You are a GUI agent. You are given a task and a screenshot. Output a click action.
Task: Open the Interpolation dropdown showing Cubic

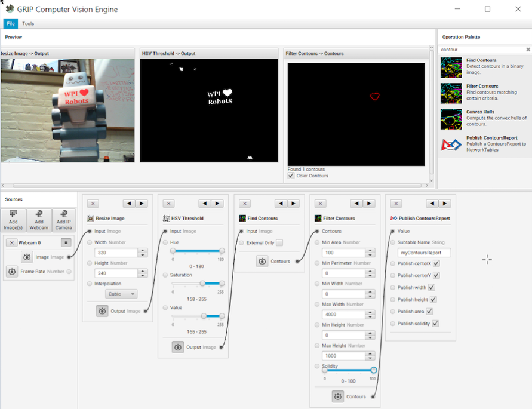pos(121,293)
